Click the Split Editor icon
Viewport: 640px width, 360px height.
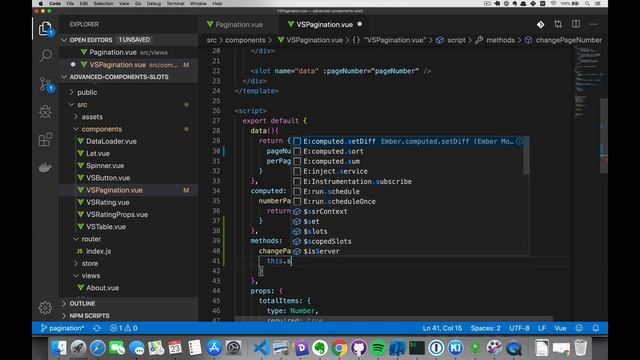tap(576, 24)
